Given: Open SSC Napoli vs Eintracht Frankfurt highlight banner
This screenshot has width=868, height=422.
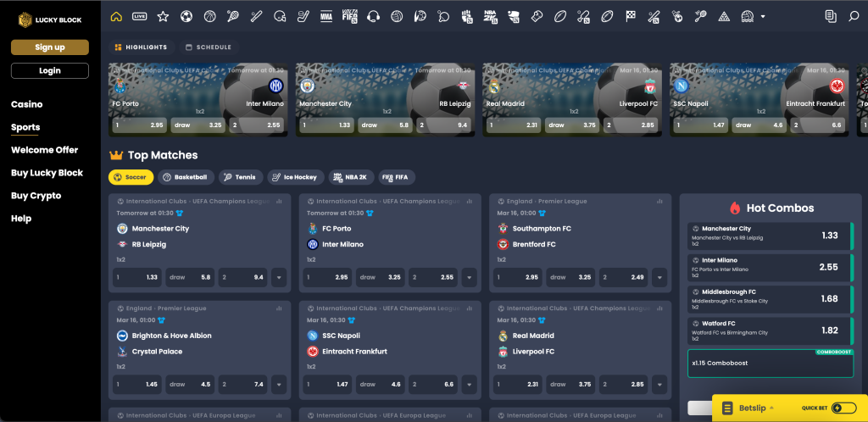Looking at the screenshot, I should [759, 99].
